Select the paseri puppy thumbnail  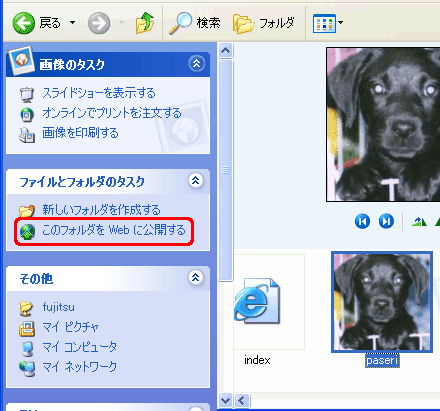tap(382, 302)
